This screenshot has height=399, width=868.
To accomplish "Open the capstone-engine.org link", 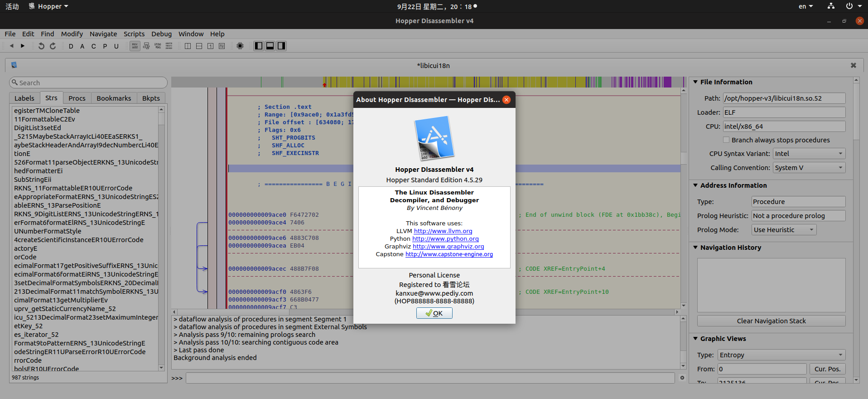I will [449, 254].
